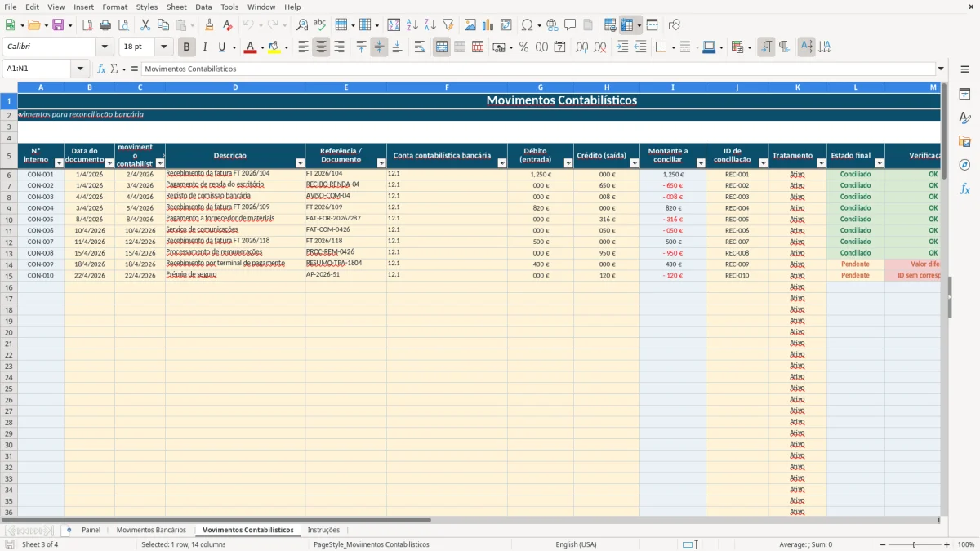Switch to the Painel sheet tab

91,530
